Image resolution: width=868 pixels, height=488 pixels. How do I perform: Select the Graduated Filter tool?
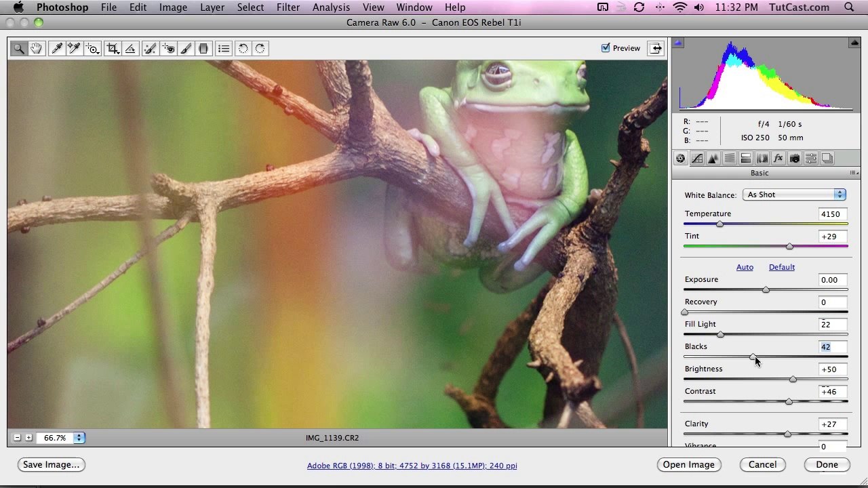coord(203,48)
